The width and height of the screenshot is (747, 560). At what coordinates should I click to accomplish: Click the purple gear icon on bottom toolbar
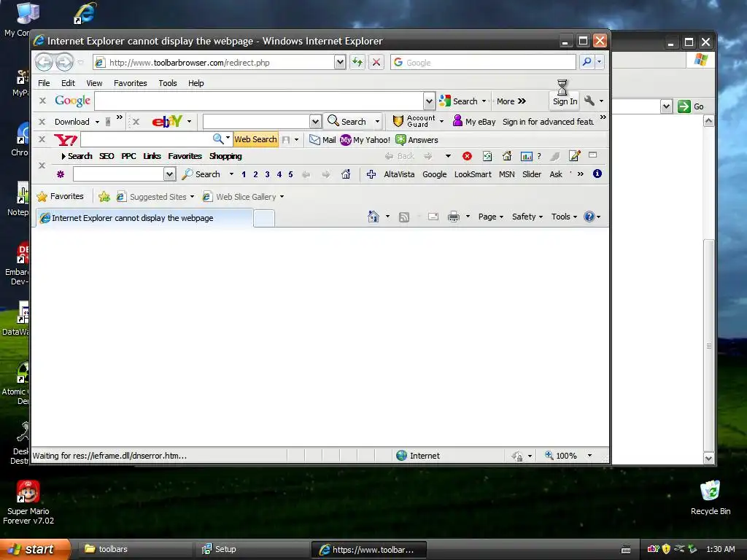pos(61,174)
